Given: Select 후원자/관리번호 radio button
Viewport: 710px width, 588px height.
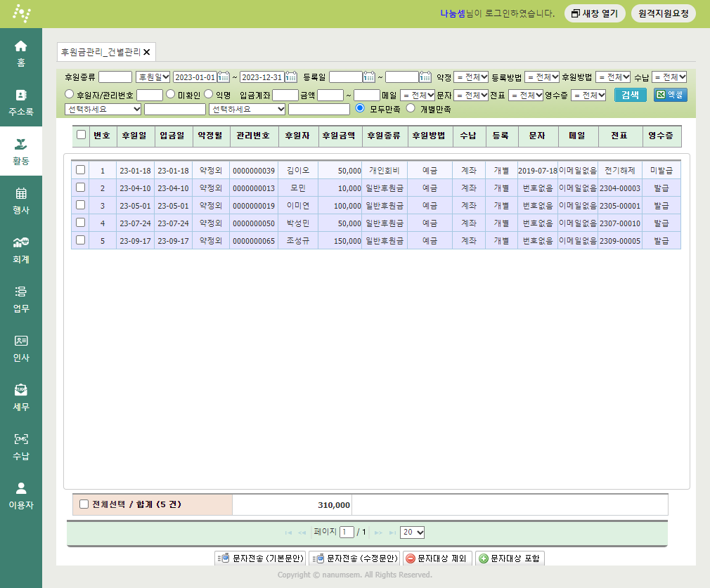Looking at the screenshot, I should [70, 94].
